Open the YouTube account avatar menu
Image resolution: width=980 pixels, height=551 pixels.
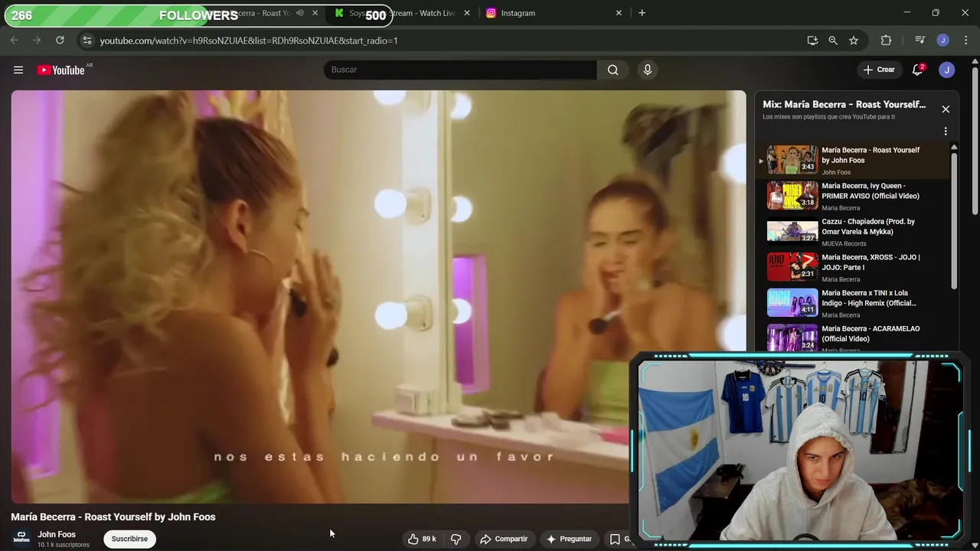[x=947, y=70]
